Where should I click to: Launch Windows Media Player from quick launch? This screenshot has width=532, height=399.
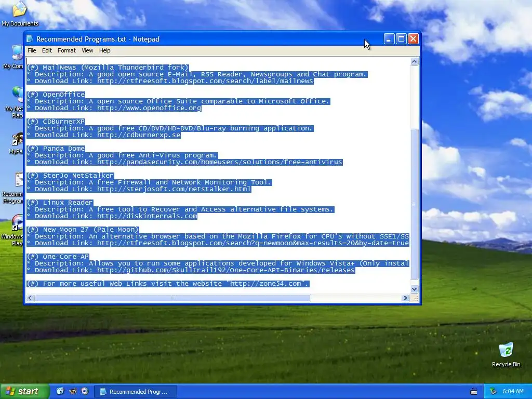coord(85,391)
